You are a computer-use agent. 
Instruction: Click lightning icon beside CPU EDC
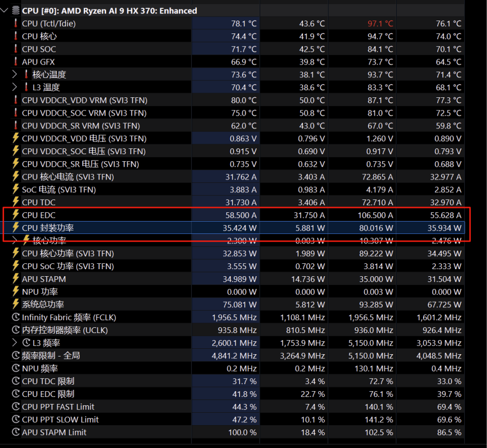pos(15,215)
